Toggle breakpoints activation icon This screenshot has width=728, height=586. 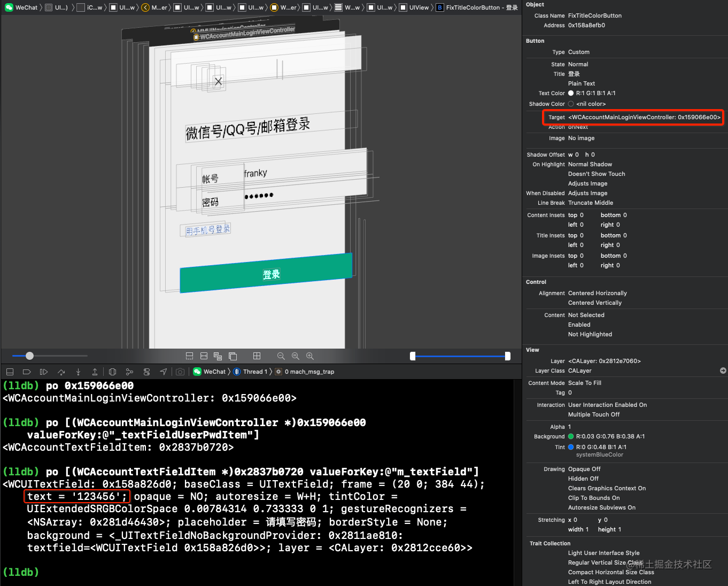coord(27,372)
